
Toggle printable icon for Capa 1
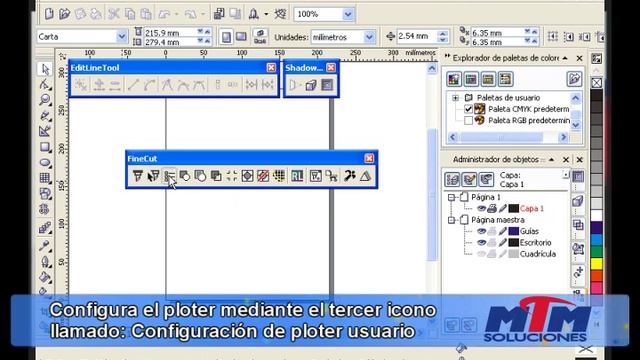pyautogui.click(x=492, y=209)
